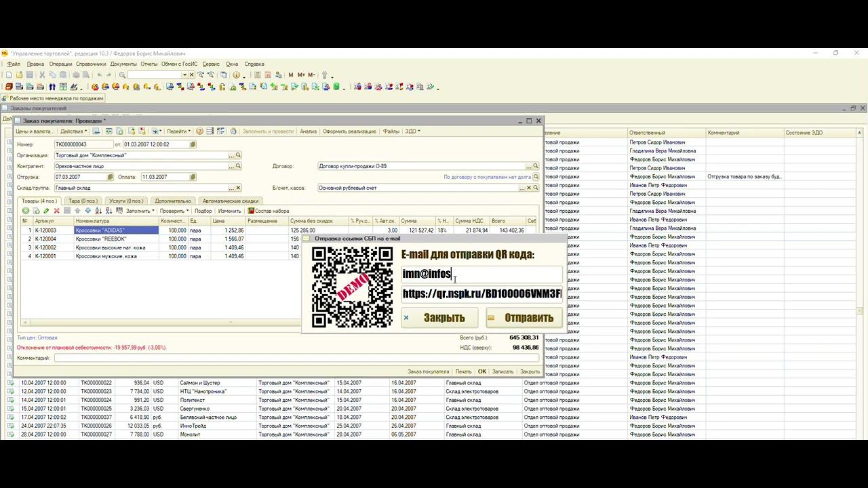Open calendar picker for Оплата date
Viewport: 868px width, 488px height.
click(193, 177)
